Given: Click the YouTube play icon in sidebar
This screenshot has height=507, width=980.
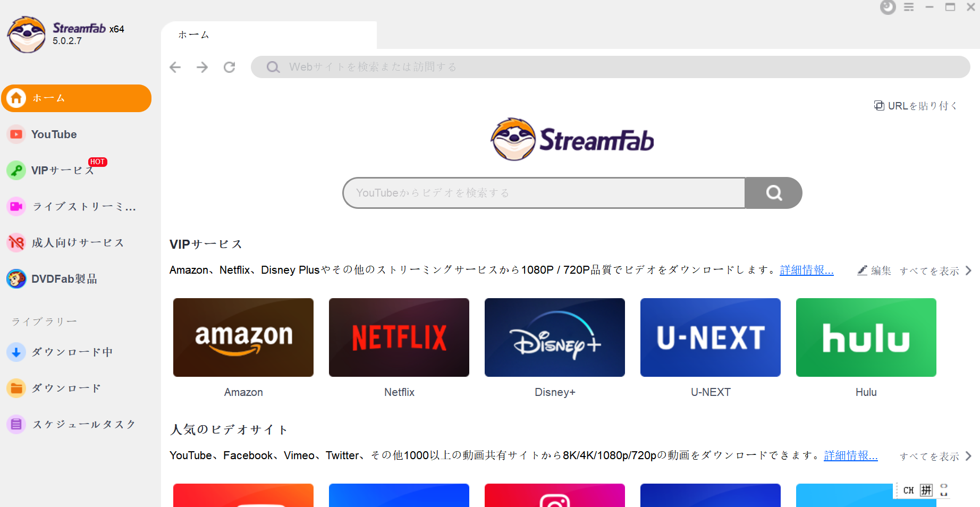Looking at the screenshot, I should (x=16, y=134).
